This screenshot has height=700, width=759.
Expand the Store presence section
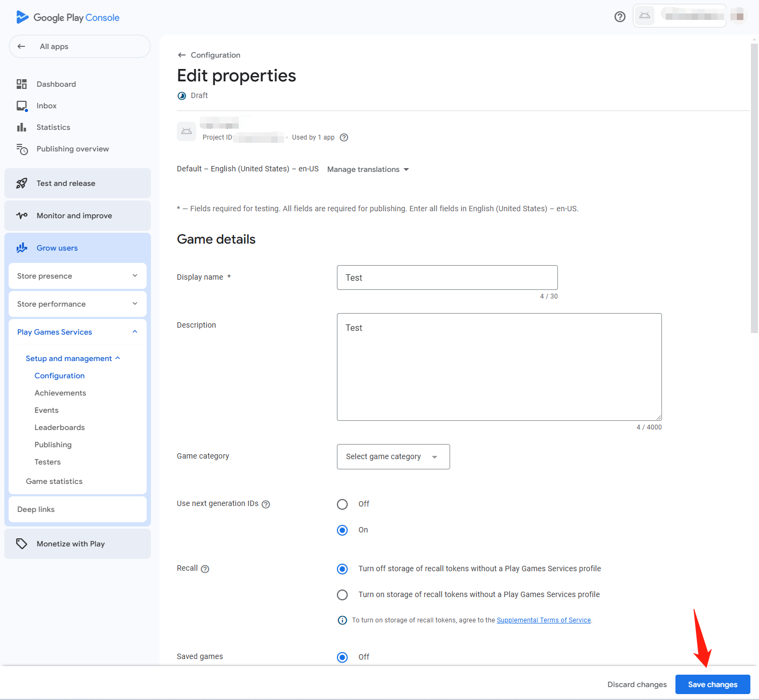78,276
